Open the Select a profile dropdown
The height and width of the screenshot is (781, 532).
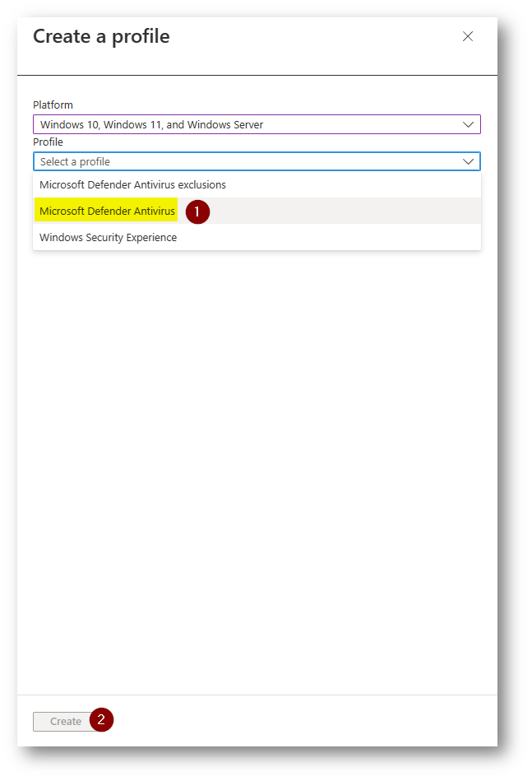click(257, 161)
